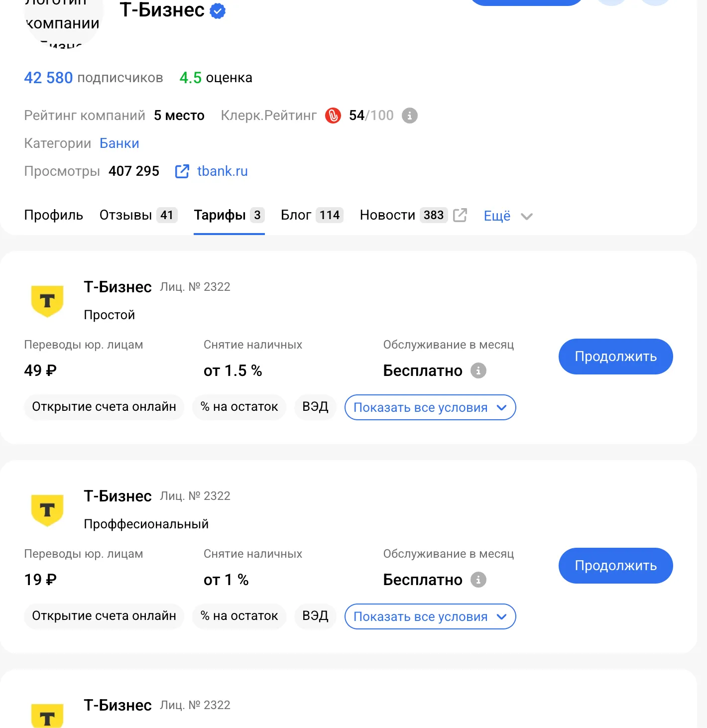Open the tbank.ru website link
The height and width of the screenshot is (728, 707).
click(222, 171)
